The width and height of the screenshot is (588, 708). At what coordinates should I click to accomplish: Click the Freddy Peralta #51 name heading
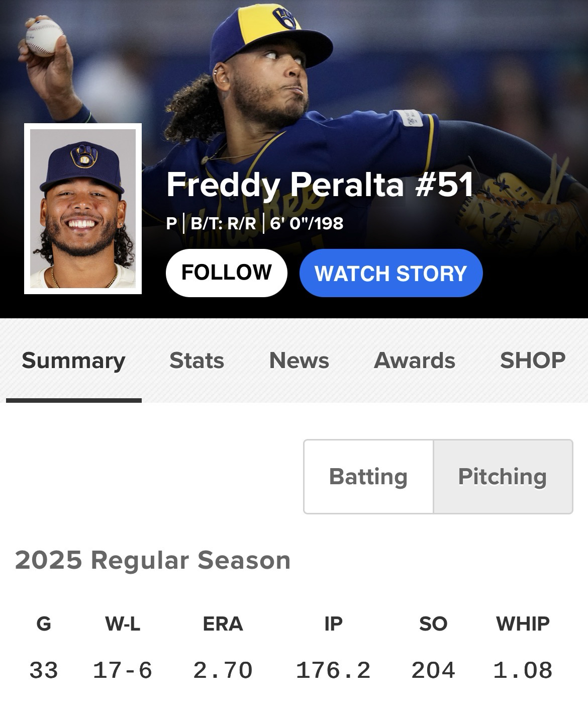coord(320,185)
